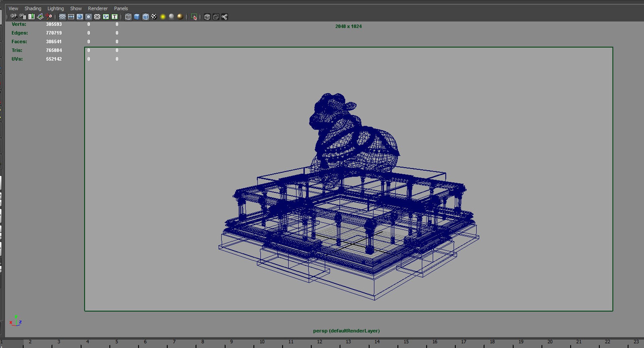
Task: Click the XRay cube icon
Action: point(207,17)
